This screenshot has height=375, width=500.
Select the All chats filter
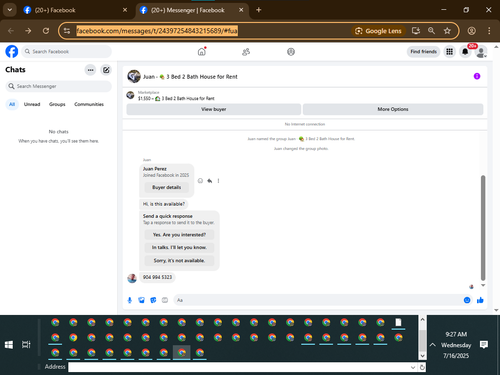pos(12,104)
